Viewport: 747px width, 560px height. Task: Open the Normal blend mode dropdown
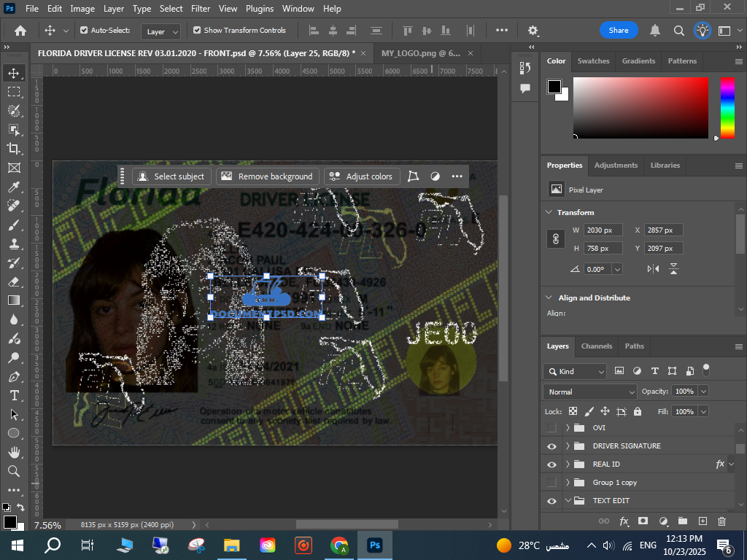[x=590, y=392]
